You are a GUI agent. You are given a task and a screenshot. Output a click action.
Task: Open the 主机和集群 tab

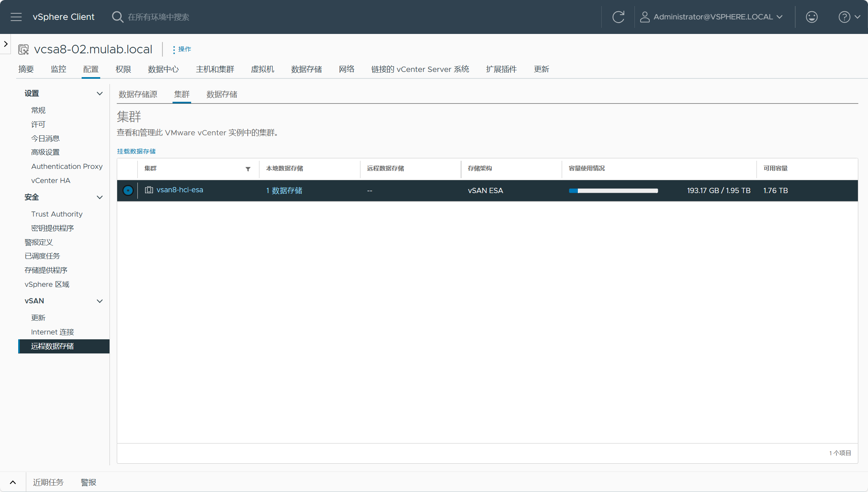pyautogui.click(x=215, y=69)
